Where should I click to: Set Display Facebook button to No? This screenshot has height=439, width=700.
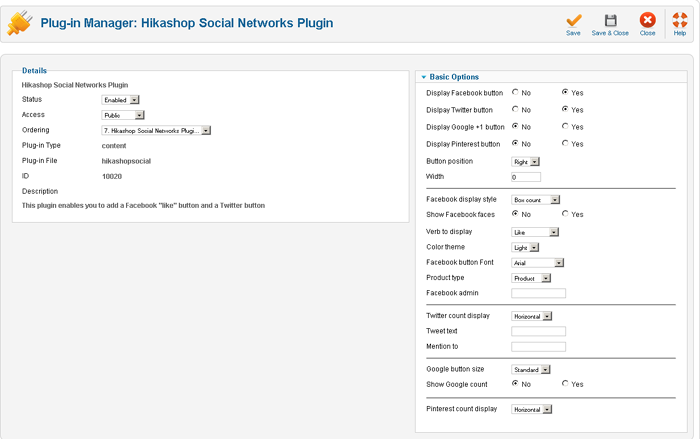point(515,93)
